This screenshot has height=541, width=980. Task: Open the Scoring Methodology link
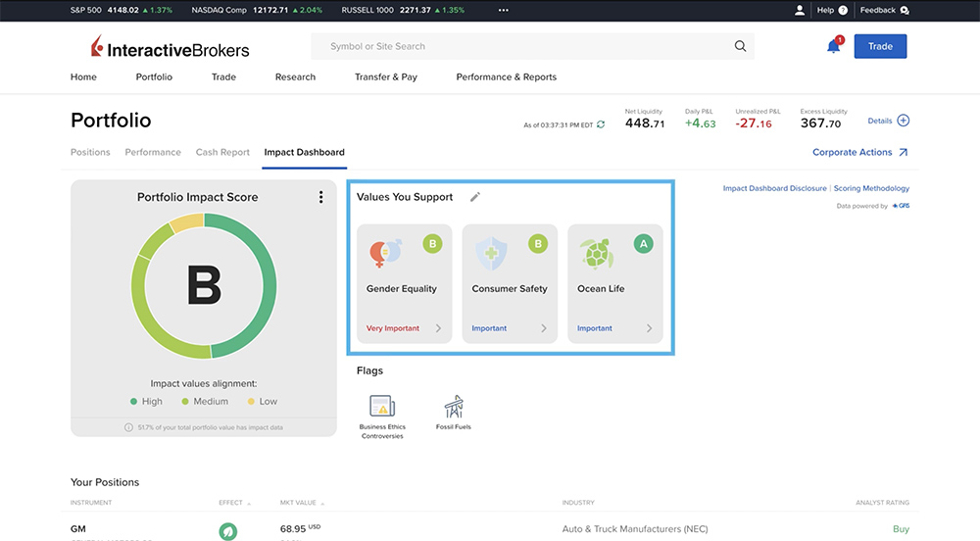click(x=871, y=188)
